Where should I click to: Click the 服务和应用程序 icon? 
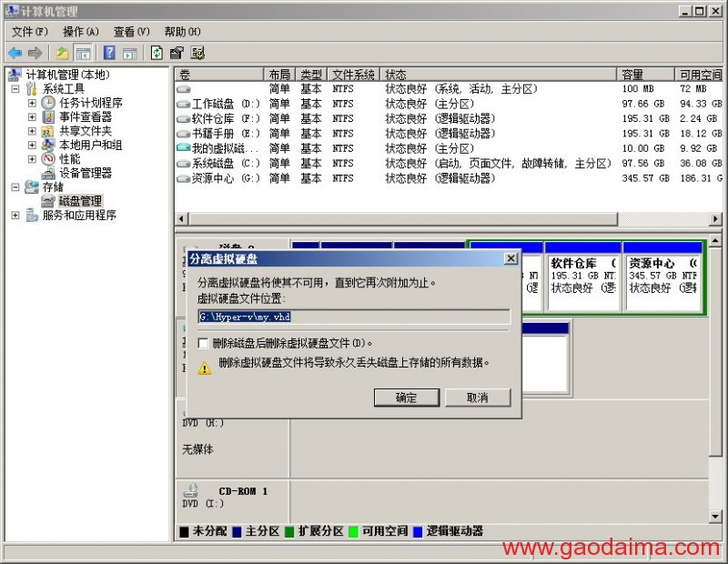pyautogui.click(x=31, y=215)
